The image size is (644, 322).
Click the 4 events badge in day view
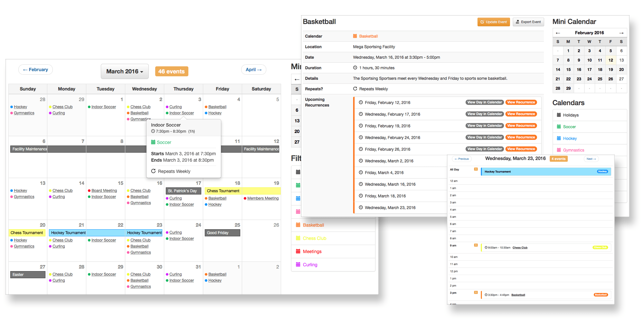tap(558, 159)
